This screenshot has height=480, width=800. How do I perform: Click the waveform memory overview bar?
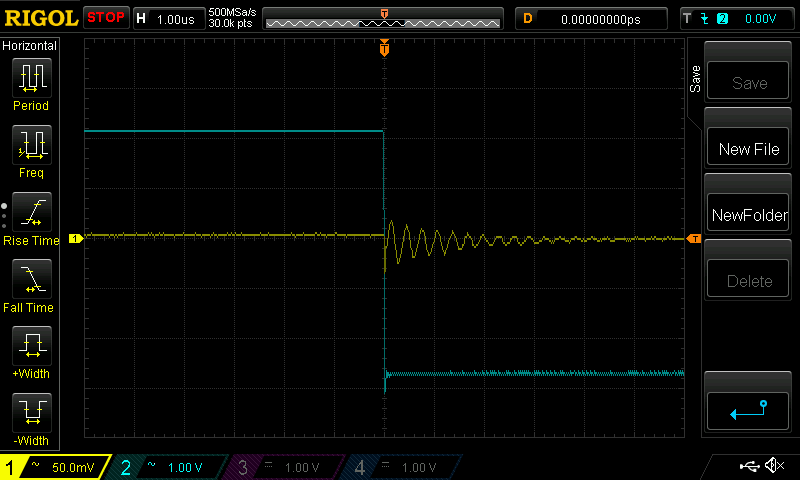383,19
